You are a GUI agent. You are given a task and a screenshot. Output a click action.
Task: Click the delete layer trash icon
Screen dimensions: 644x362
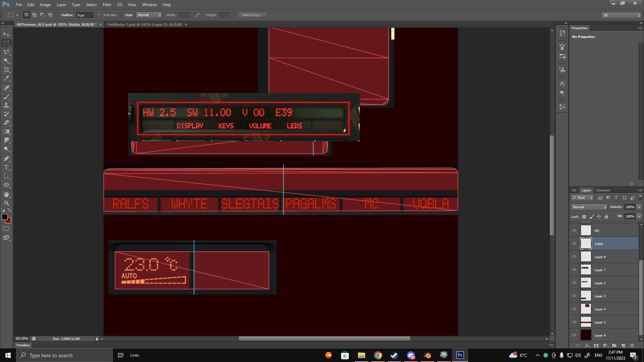click(632, 345)
